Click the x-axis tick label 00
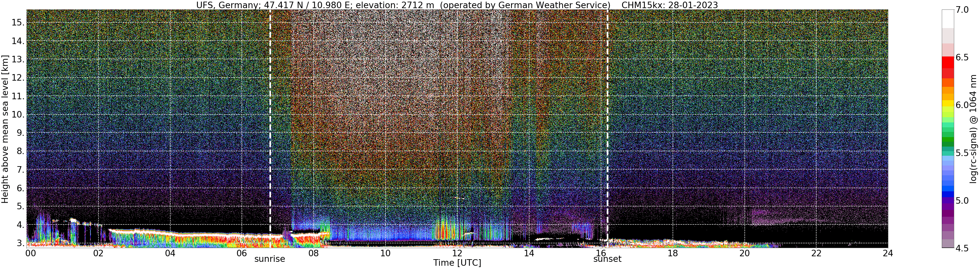Screen dimensions: 980x269 (30, 253)
